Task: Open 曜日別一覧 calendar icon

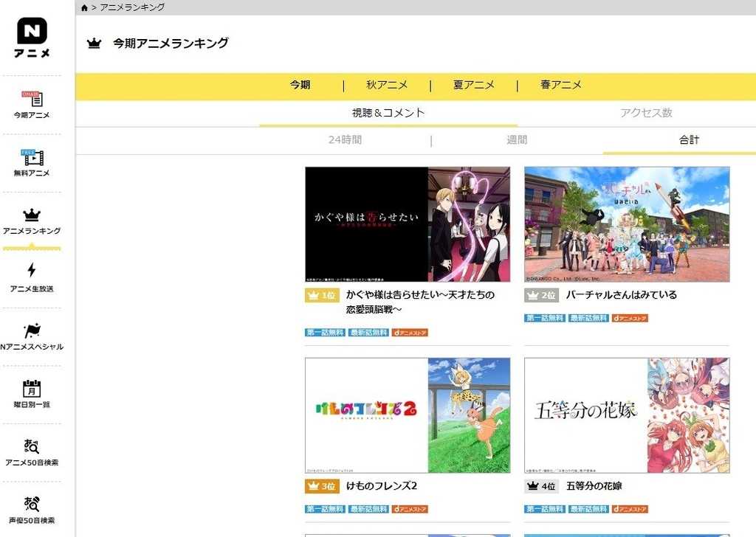Action: coord(32,388)
